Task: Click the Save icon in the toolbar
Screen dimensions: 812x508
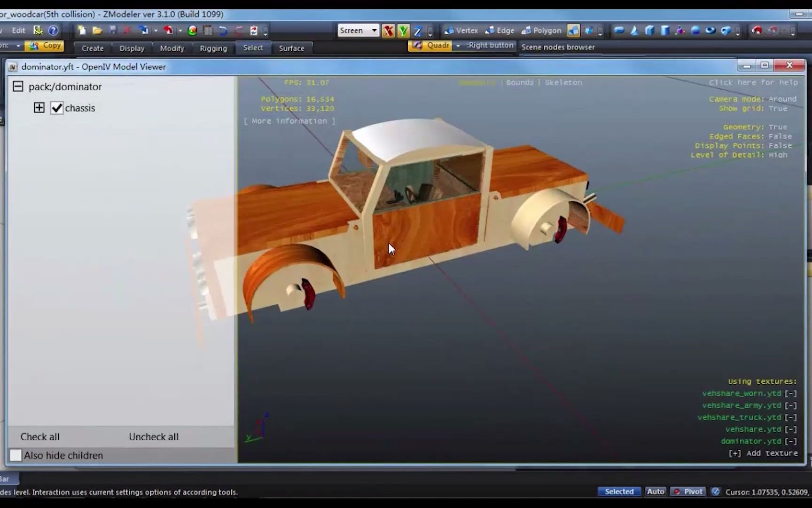Action: [113, 30]
